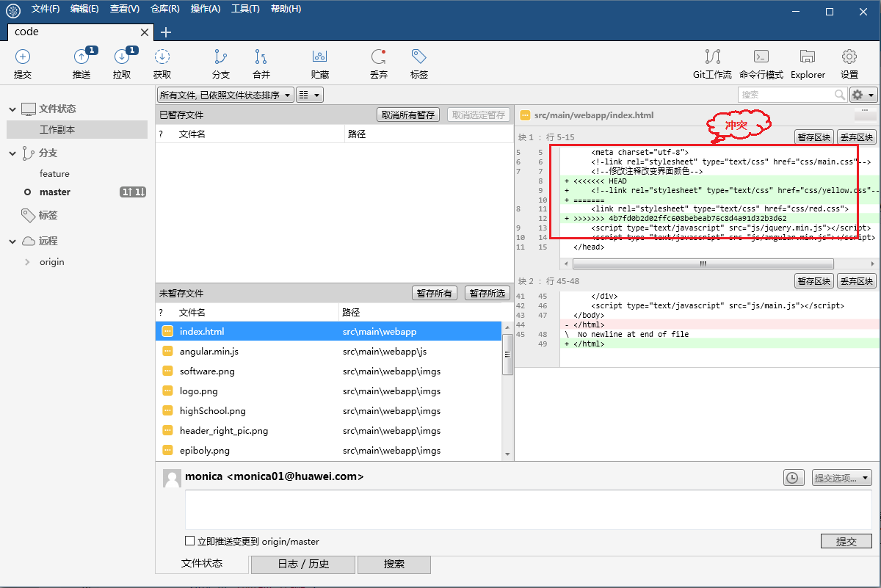Click the SourceTree logo icon in title bar
The image size is (881, 588).
click(x=12, y=10)
